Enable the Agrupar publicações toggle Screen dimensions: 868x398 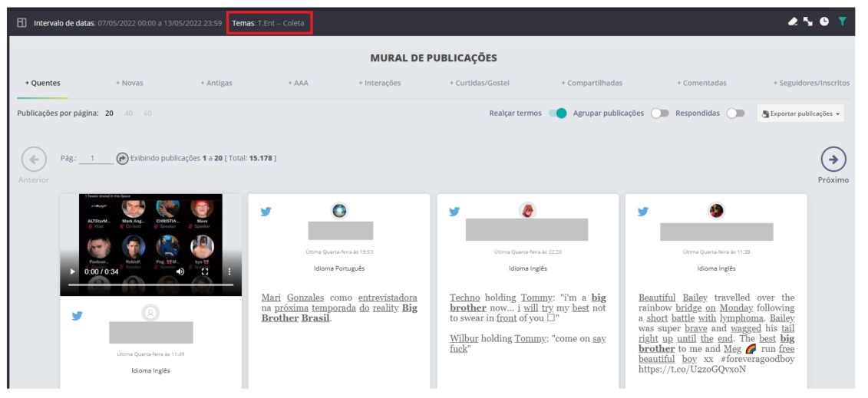coord(659,113)
